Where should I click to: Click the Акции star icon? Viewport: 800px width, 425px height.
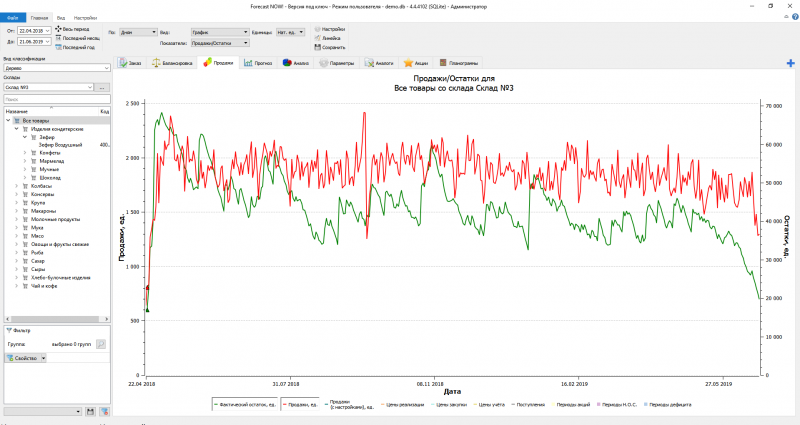409,62
